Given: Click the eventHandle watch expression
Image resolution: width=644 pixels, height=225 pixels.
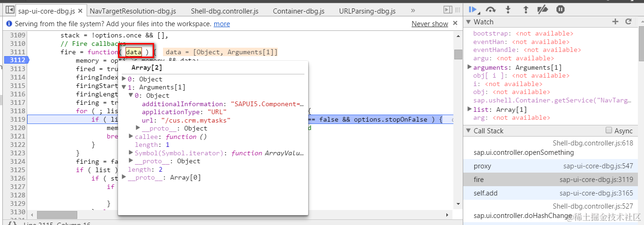Looking at the screenshot, I should click(x=527, y=50).
